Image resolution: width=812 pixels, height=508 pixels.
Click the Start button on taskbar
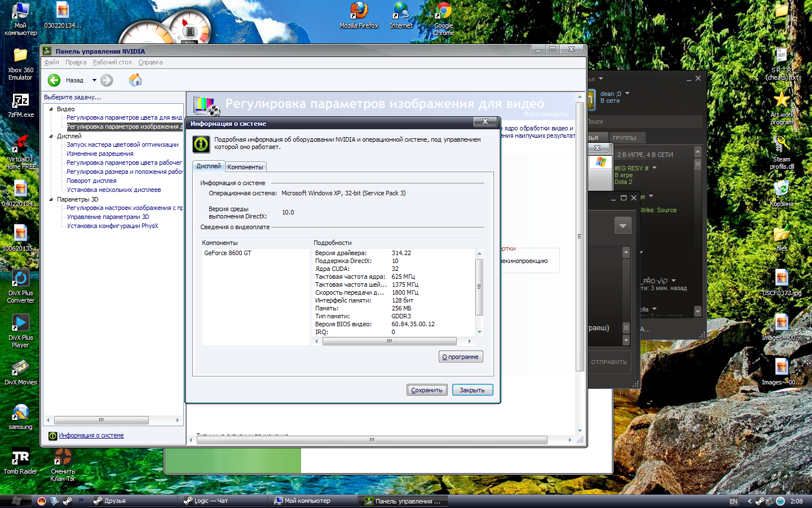16,501
